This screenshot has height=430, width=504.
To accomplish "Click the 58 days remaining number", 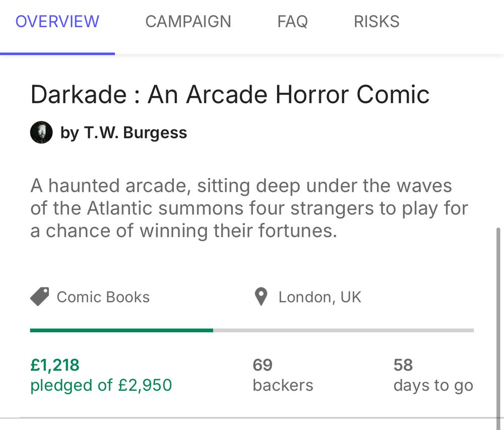I will coord(403,365).
